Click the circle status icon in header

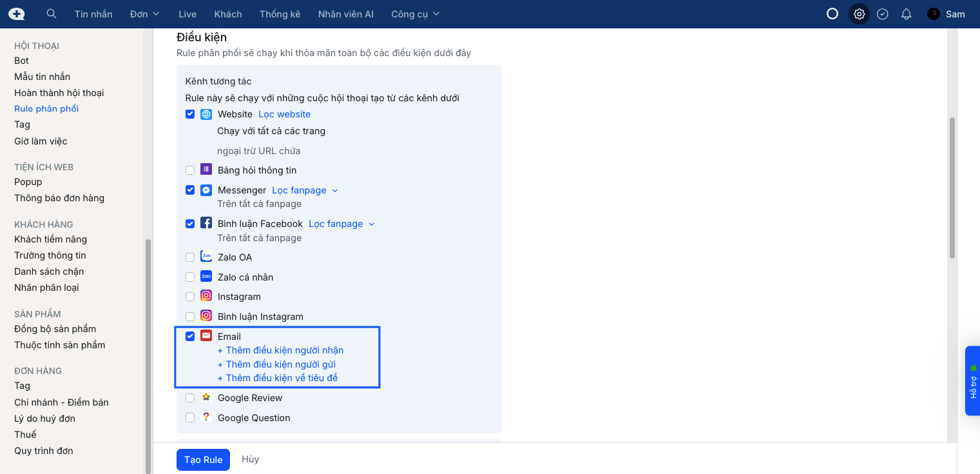tap(832, 14)
